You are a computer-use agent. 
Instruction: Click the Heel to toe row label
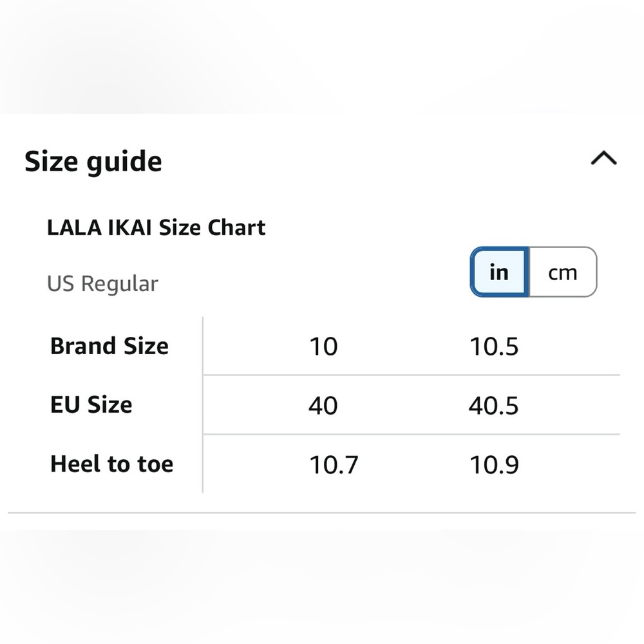click(x=111, y=464)
